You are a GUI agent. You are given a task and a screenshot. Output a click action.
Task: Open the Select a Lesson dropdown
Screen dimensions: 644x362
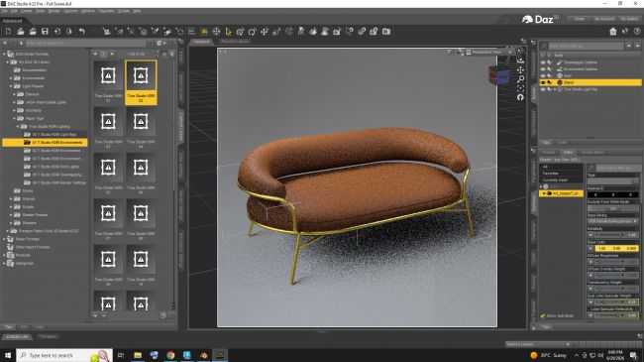coord(538,344)
